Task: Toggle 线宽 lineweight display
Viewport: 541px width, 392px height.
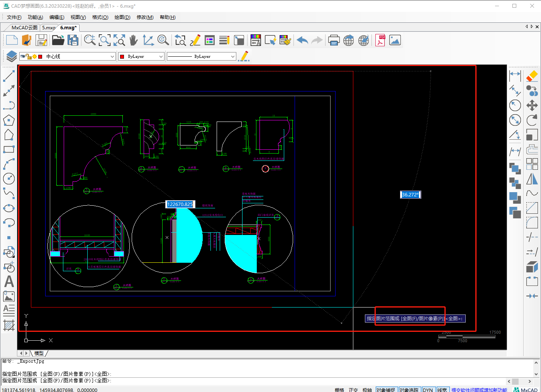Action: click(x=442, y=390)
